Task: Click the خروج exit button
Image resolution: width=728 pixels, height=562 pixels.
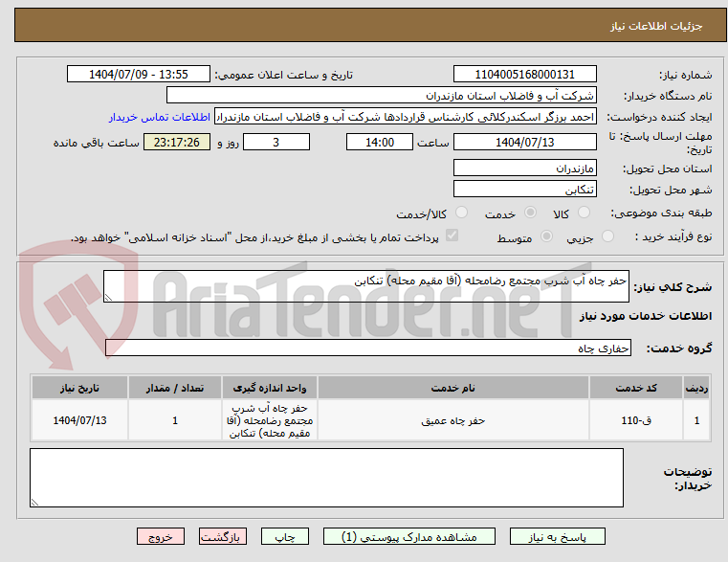Action: pyautogui.click(x=161, y=537)
